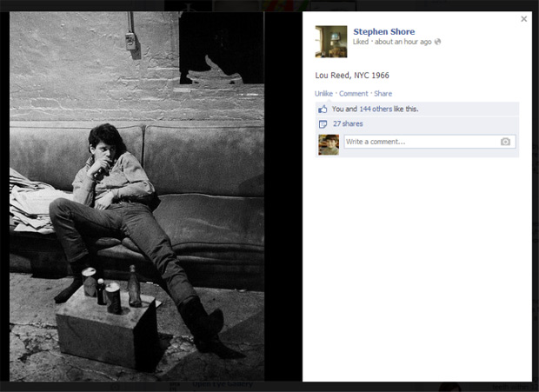Click the black-and-white Lou Reed photo
This screenshot has height=392, width=539.
(x=136, y=196)
